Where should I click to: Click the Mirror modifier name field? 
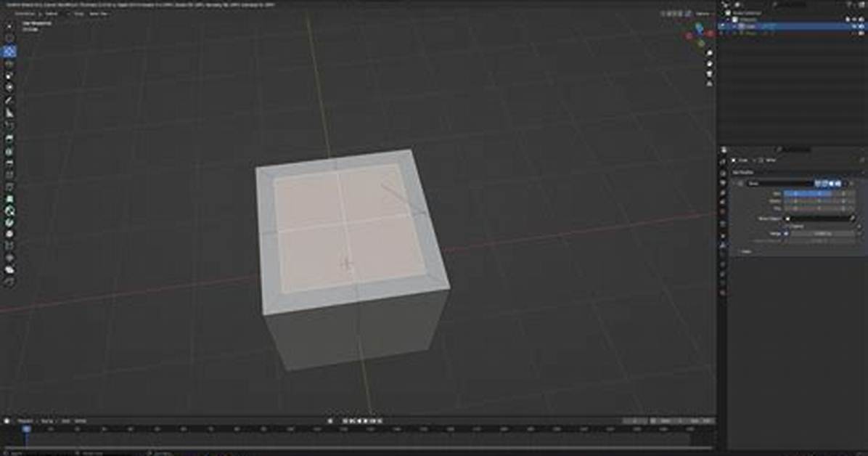click(780, 184)
